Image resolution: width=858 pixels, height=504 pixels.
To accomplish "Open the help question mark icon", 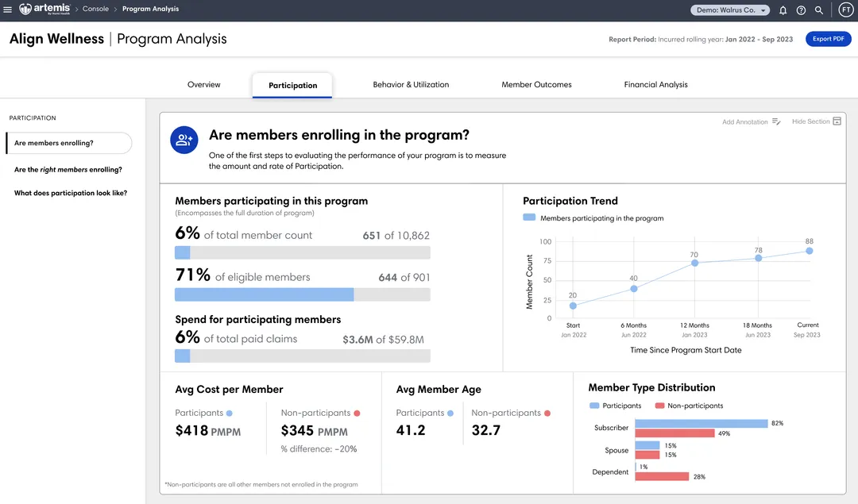I will point(801,10).
